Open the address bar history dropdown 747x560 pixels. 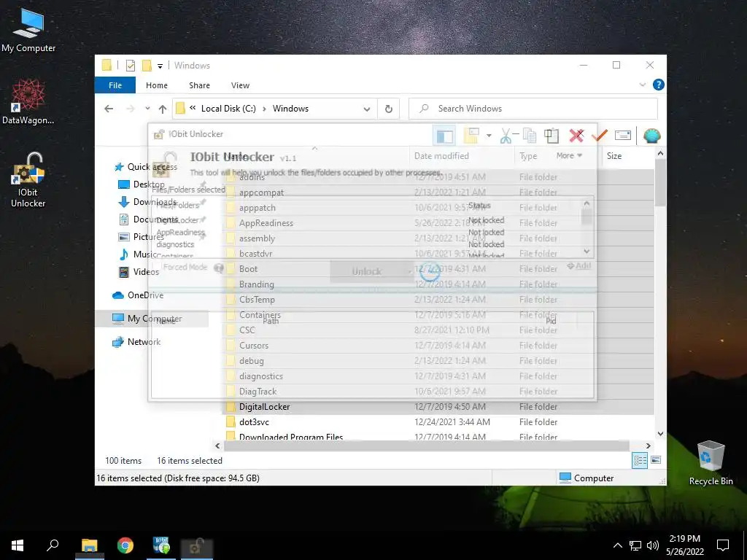[x=367, y=109]
